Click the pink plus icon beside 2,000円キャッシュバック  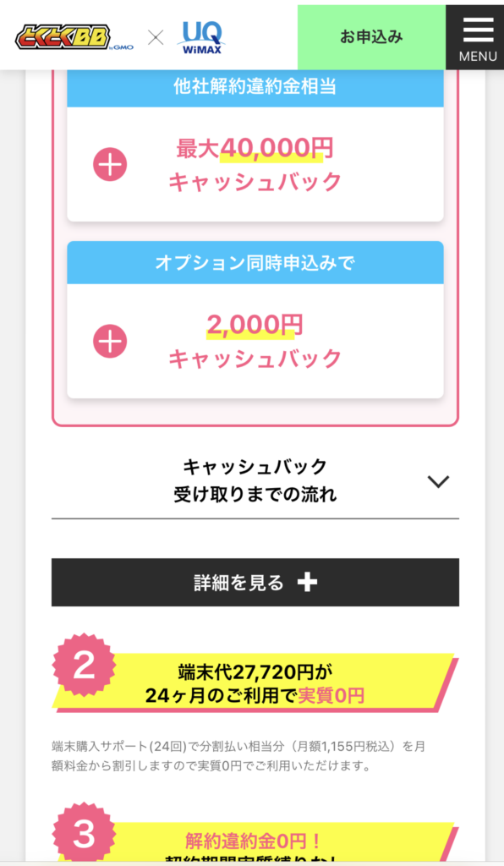(108, 342)
